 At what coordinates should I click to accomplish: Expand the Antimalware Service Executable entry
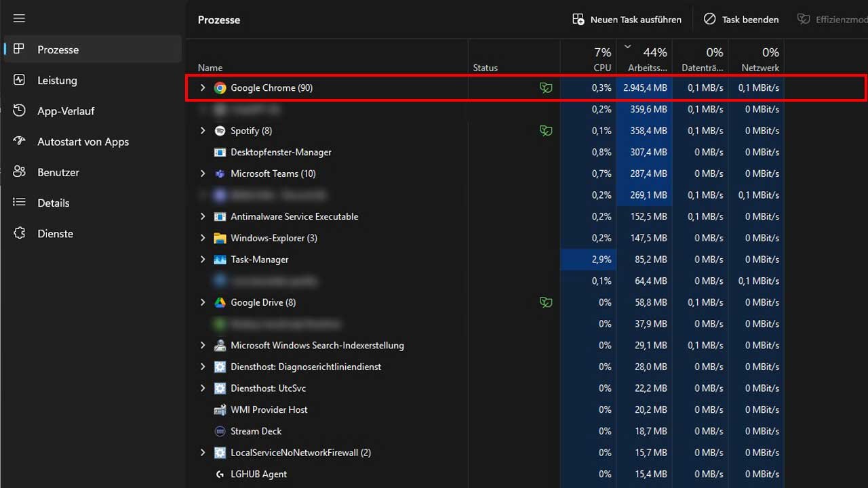click(x=202, y=217)
